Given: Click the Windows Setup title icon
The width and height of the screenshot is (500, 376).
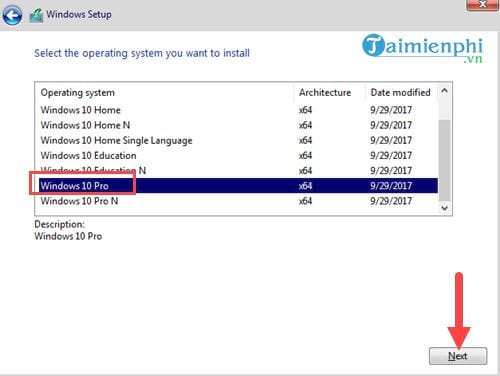Looking at the screenshot, I should pyautogui.click(x=36, y=15).
